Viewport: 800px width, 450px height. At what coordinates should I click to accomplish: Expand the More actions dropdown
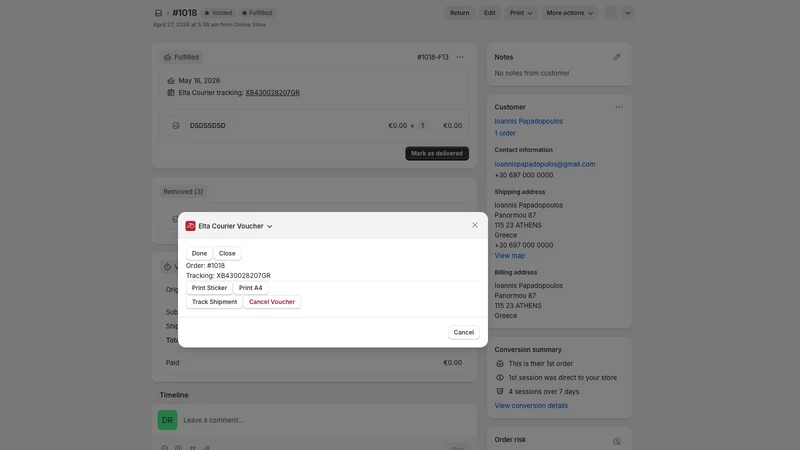tap(569, 13)
